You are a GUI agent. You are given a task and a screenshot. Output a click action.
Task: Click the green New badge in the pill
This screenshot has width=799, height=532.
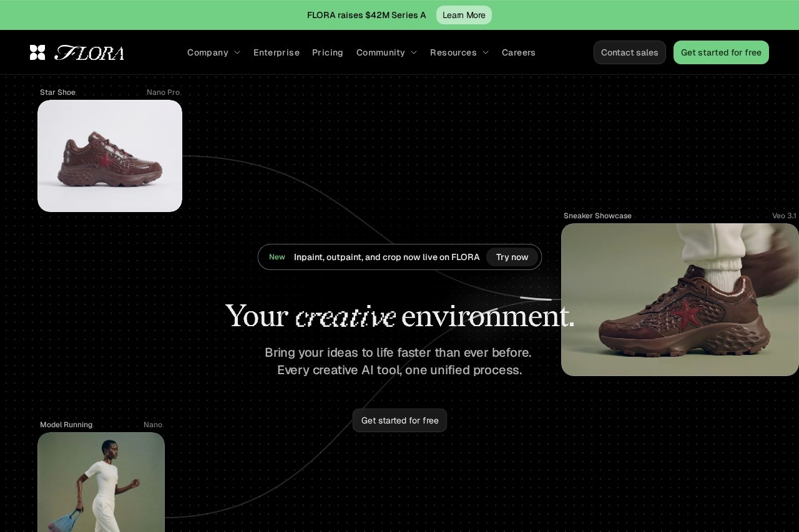277,257
